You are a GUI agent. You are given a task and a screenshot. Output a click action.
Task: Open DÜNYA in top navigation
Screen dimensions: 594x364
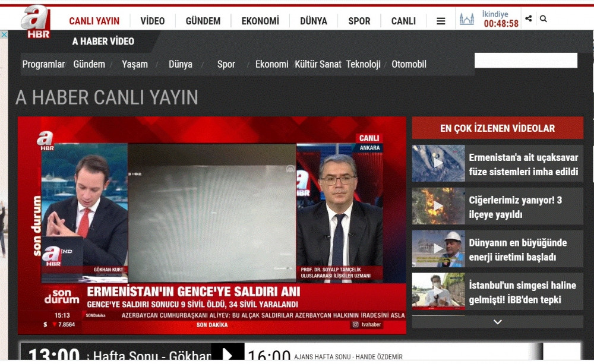click(314, 21)
